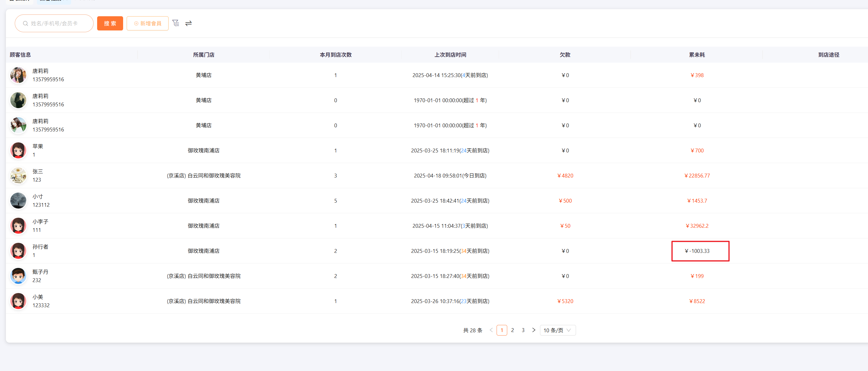The width and height of the screenshot is (868, 371).
Task: Click the 累未耗 column header
Action: [696, 55]
